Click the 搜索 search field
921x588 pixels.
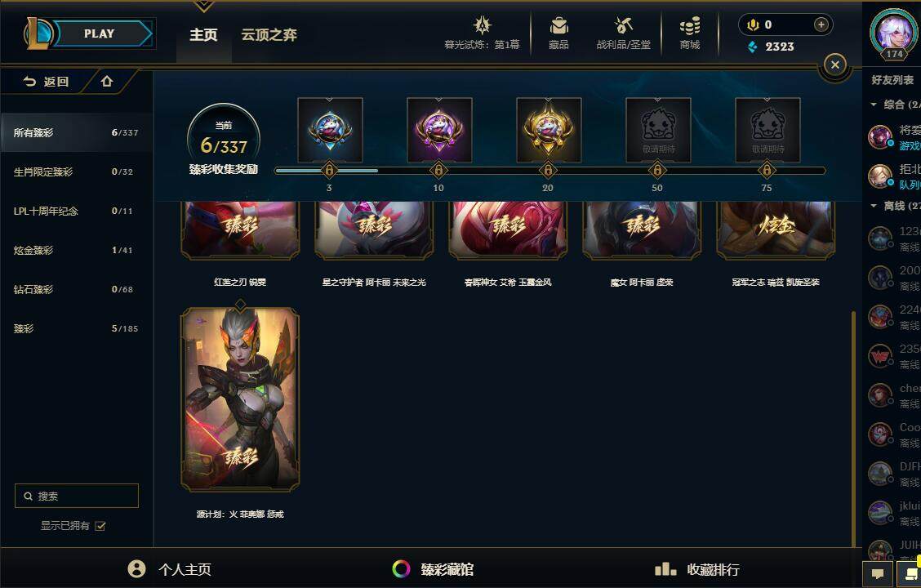(77, 496)
